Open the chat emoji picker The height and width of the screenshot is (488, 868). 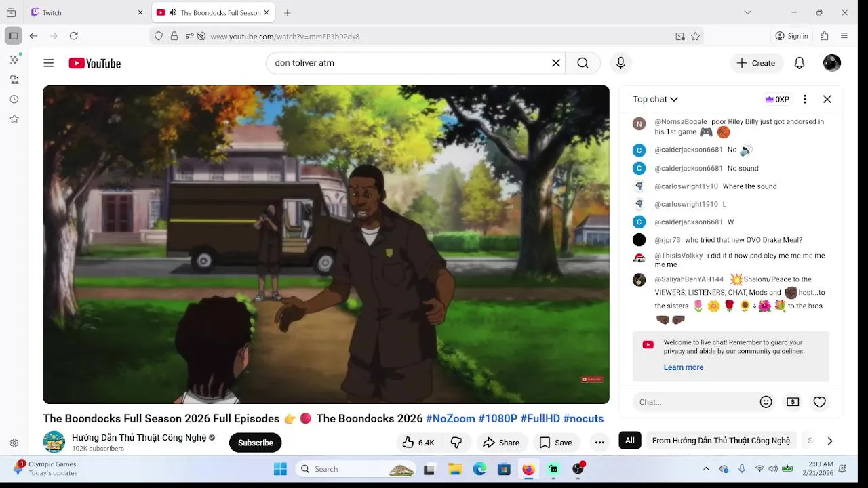pyautogui.click(x=766, y=402)
